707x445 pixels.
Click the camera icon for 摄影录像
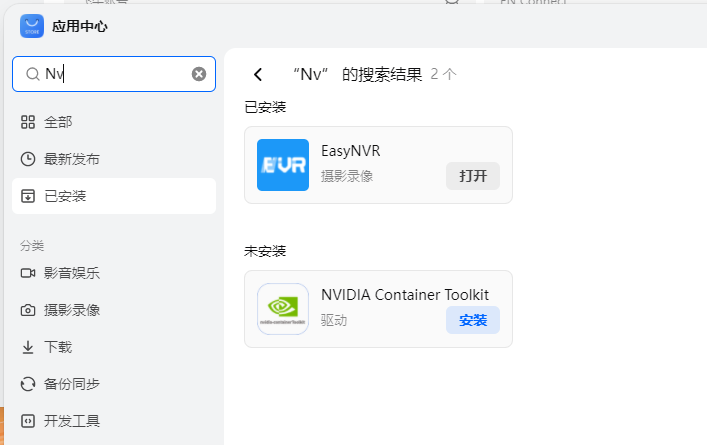(x=28, y=310)
